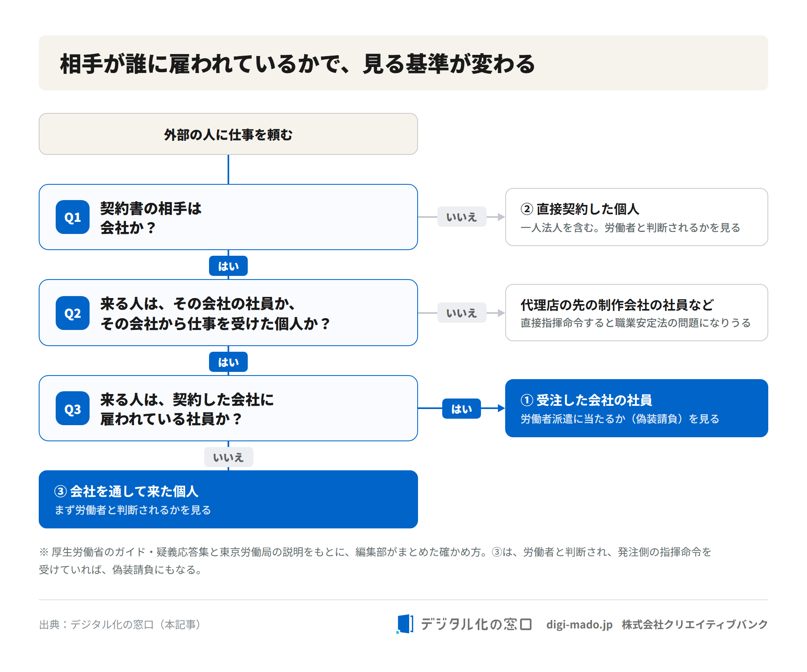Viewport: 807px width, 672px height.
Task: Click text 労働者派遣に当たるか（偽装請負）を見る
Action: [x=620, y=419]
